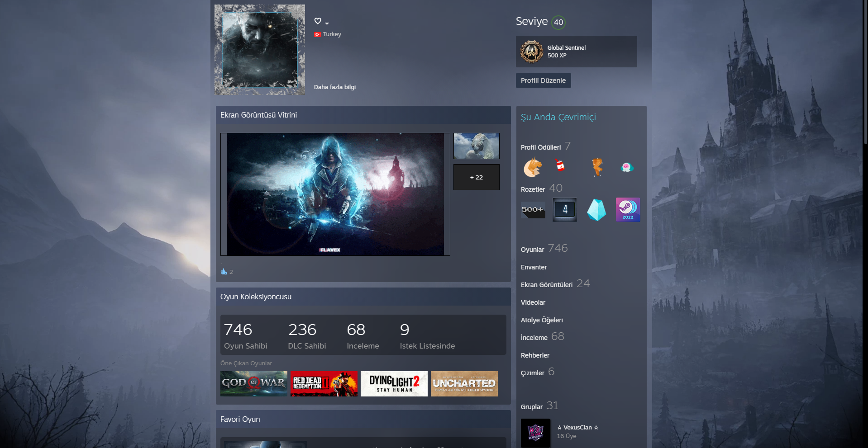Open the red hot sauce bottle award
The image size is (868, 448).
pyautogui.click(x=560, y=165)
